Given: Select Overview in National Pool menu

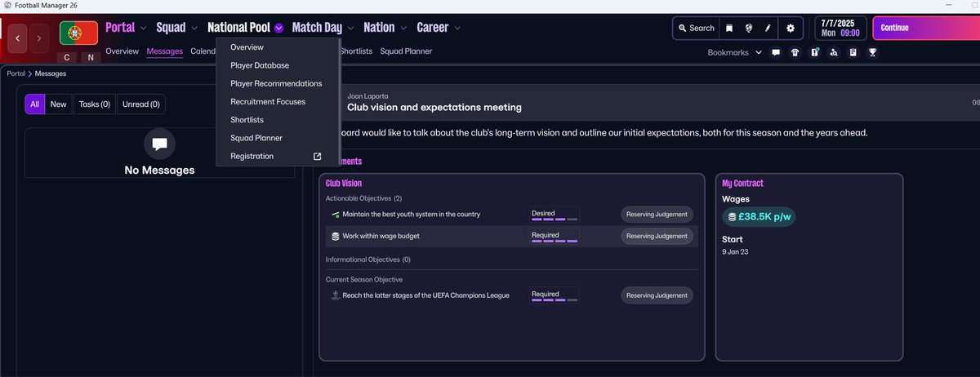Looking at the screenshot, I should [x=278, y=47].
